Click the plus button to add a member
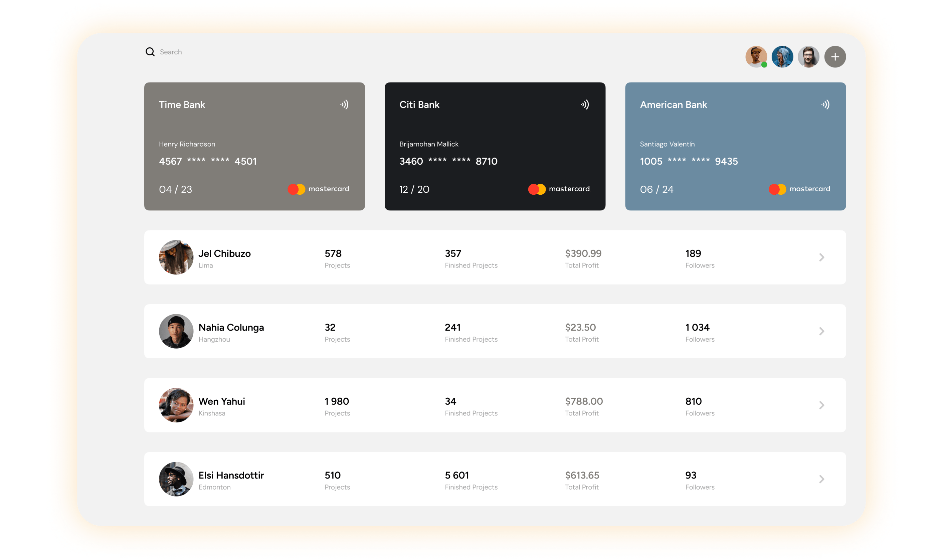 835,57
